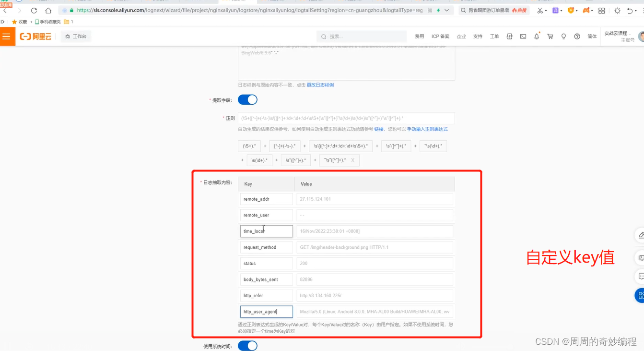The height and width of the screenshot is (351, 644).
Task: Toggle the 提取字段 switch off
Action: pyautogui.click(x=247, y=99)
